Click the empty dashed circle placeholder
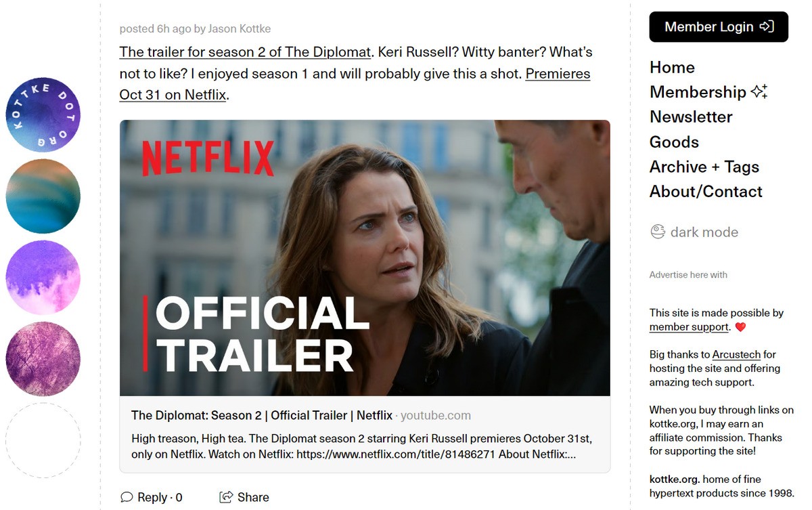This screenshot has width=812, height=510. coord(43,440)
